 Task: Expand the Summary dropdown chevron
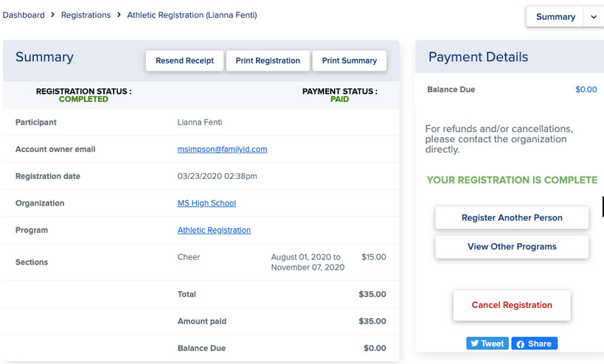coord(594,17)
